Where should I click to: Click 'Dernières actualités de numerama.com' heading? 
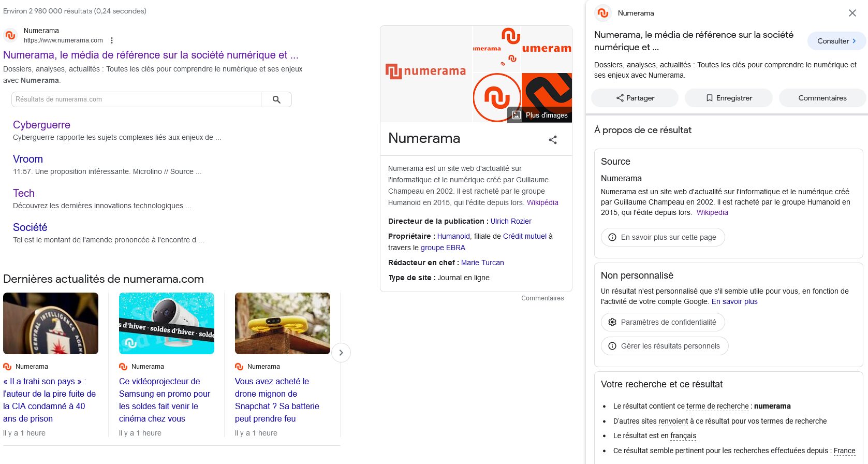[104, 279]
